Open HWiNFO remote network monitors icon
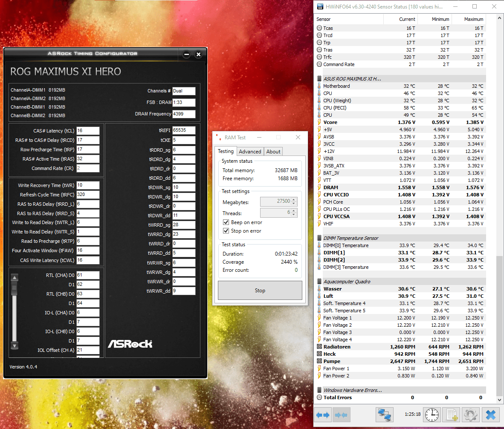Screen dimensions: 504x429 coord(385,415)
